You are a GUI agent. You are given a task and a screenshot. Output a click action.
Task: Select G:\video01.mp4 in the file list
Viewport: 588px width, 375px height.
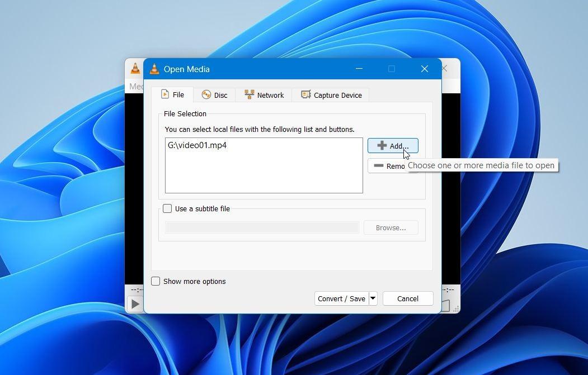point(197,145)
